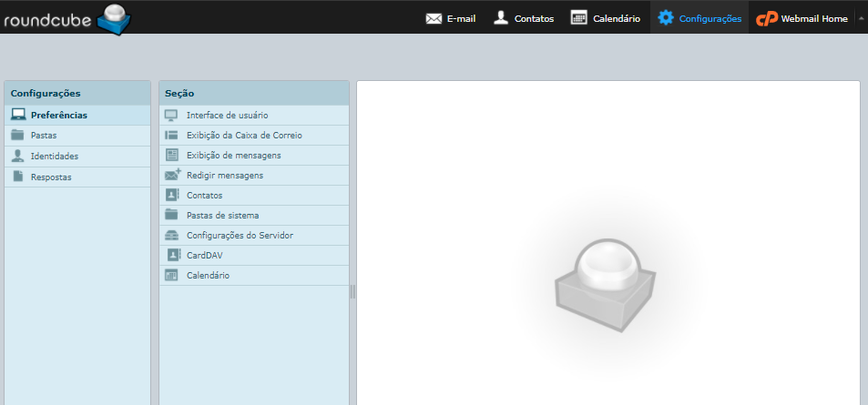Screen dimensions: 868x405
Task: Switch to the Calendário top bar tab
Action: click(x=605, y=18)
